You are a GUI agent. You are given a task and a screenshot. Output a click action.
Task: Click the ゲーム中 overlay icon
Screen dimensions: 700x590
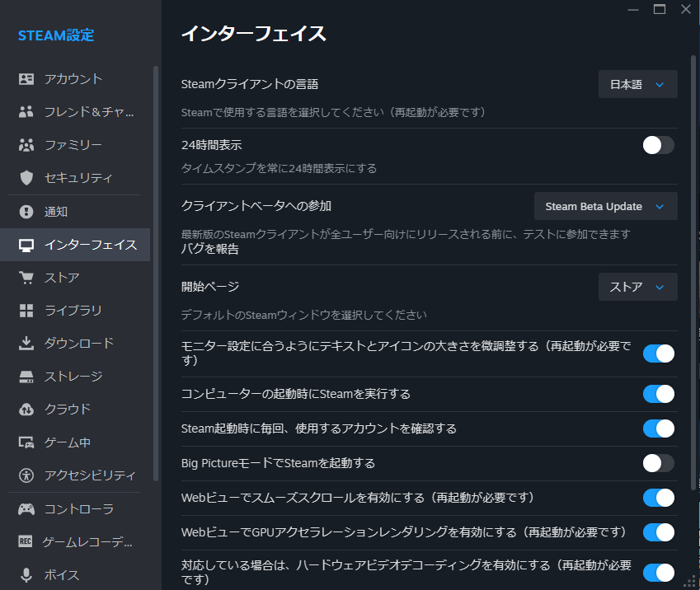click(x=26, y=442)
